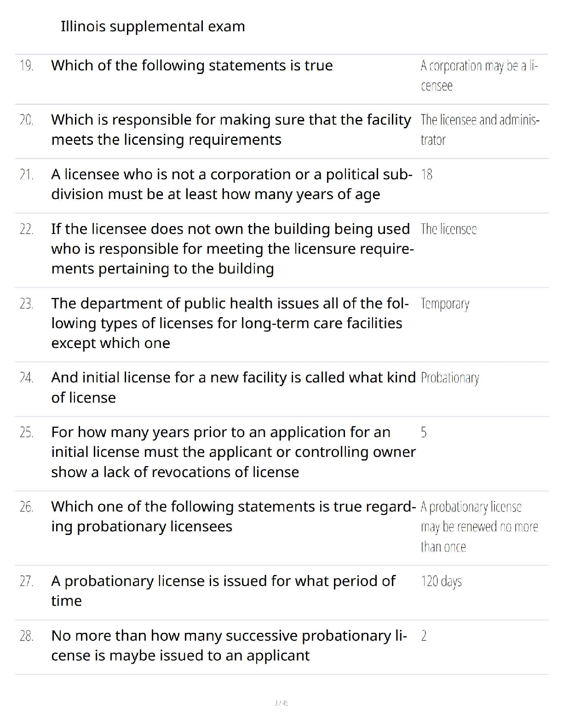
Task: Click the page number at the page bottom
Action: (x=281, y=703)
